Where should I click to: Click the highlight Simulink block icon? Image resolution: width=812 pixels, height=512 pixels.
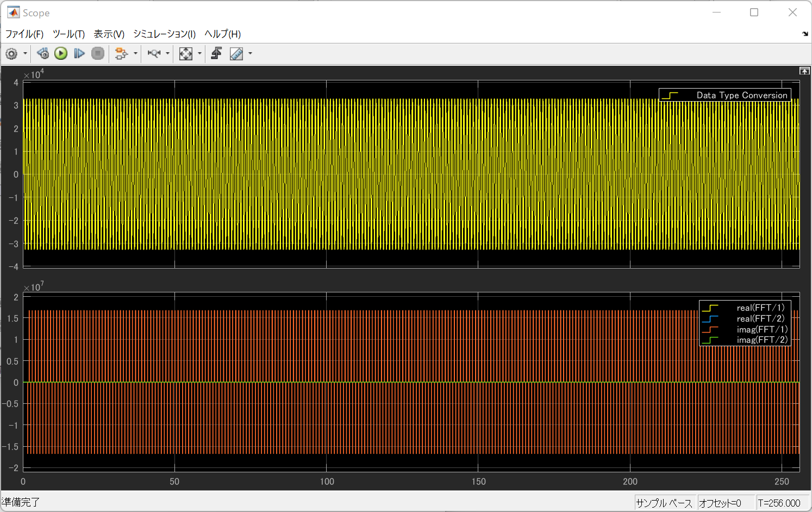coord(121,53)
